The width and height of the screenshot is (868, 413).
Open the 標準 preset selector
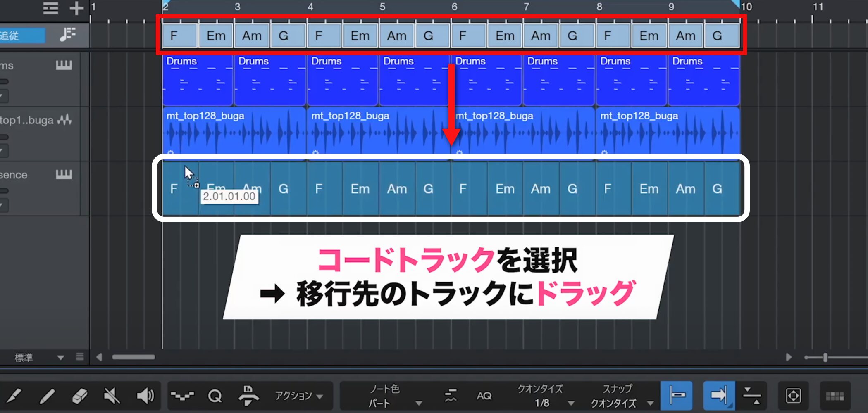(x=39, y=357)
